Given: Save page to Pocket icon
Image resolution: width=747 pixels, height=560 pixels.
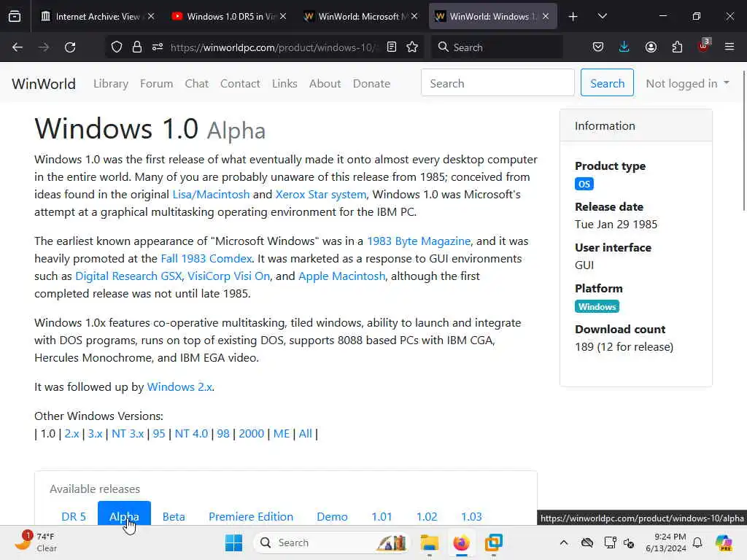Looking at the screenshot, I should [x=598, y=47].
